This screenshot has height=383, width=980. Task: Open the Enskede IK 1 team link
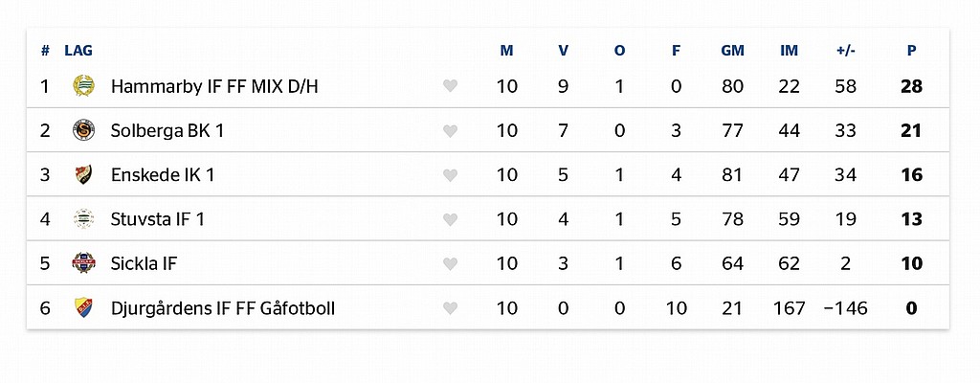pos(163,175)
